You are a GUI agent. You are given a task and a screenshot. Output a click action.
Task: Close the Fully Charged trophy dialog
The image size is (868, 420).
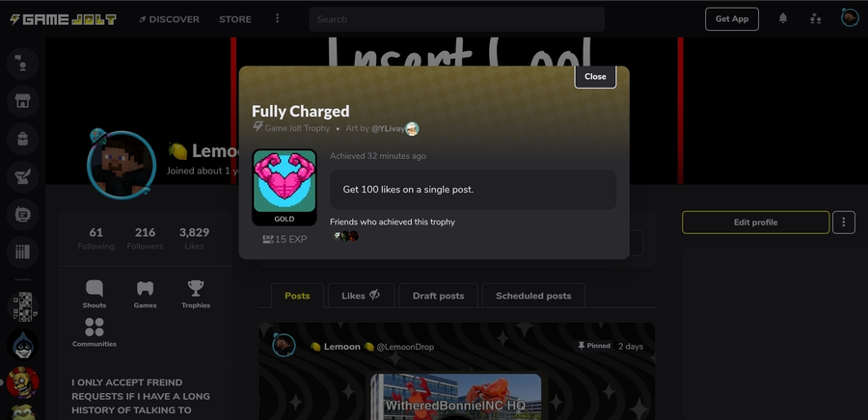click(x=595, y=77)
